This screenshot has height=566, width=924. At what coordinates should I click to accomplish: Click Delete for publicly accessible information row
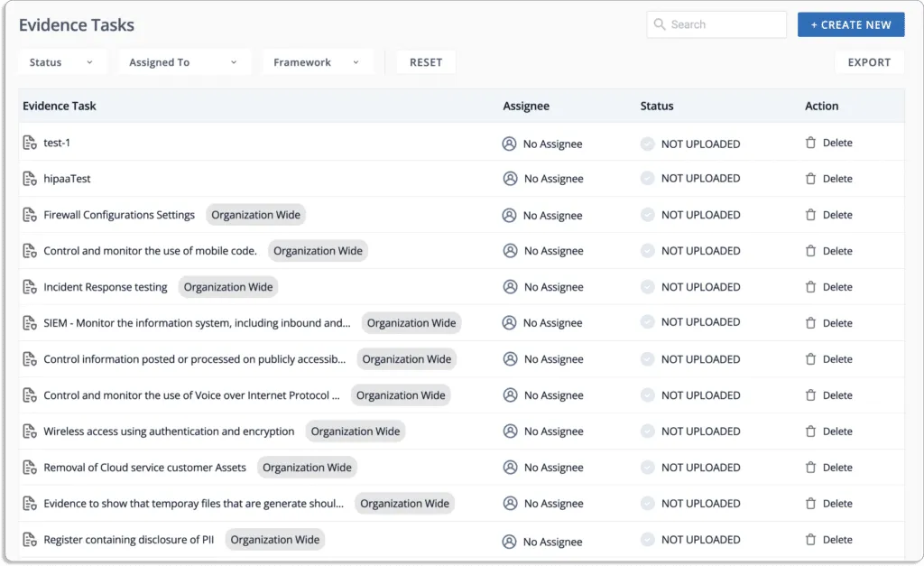(x=837, y=359)
